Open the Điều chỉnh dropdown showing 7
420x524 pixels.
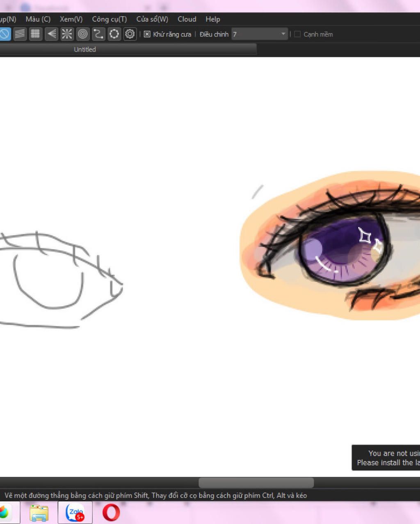click(260, 34)
